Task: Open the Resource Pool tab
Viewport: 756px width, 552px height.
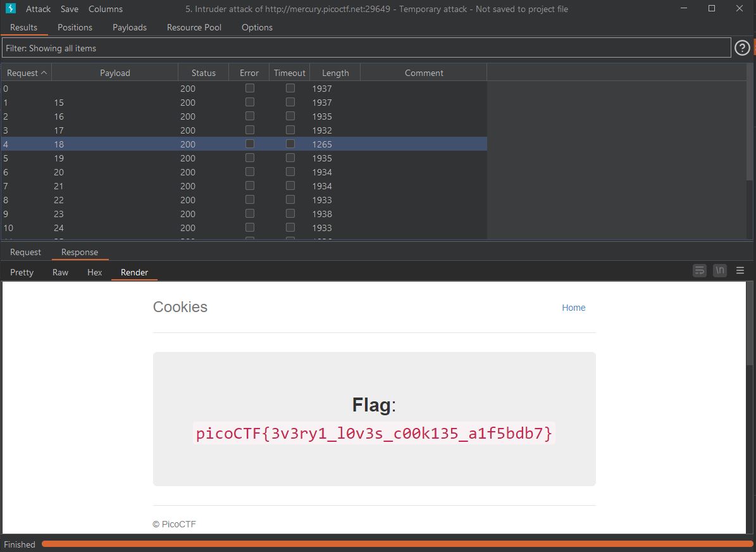Action: pos(194,27)
